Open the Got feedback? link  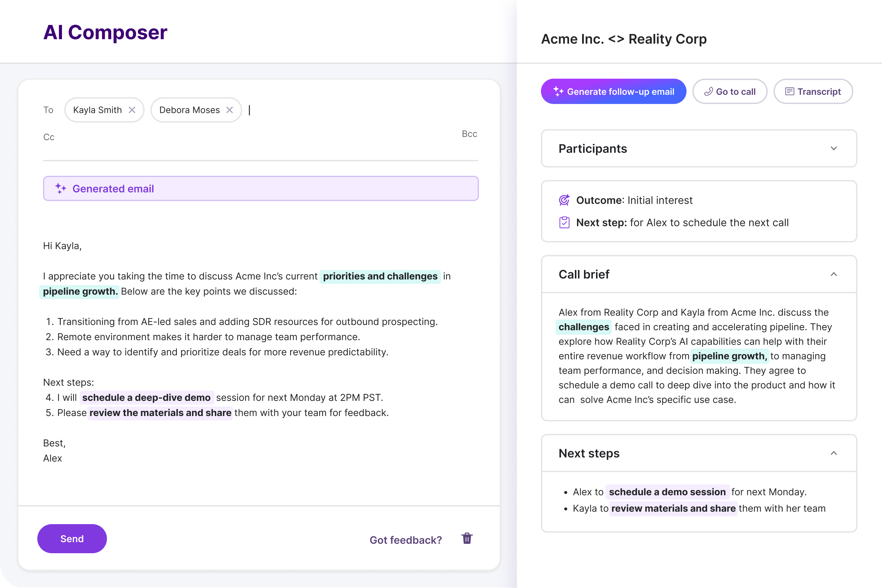tap(406, 540)
